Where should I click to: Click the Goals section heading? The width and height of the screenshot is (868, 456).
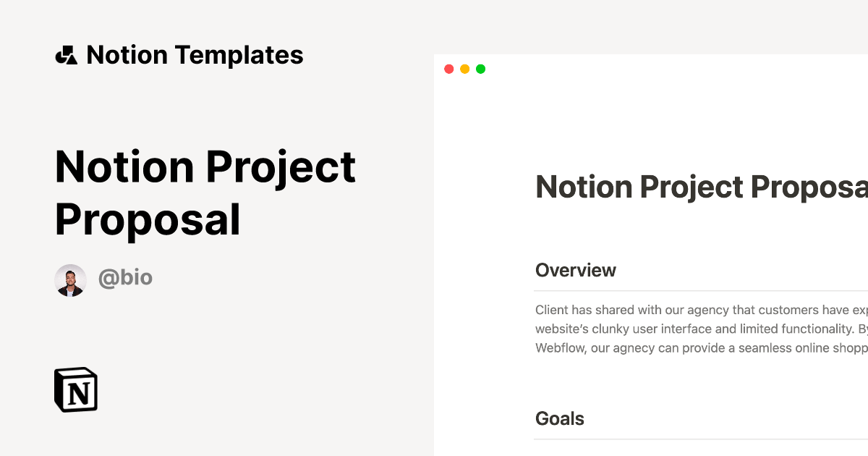click(559, 418)
